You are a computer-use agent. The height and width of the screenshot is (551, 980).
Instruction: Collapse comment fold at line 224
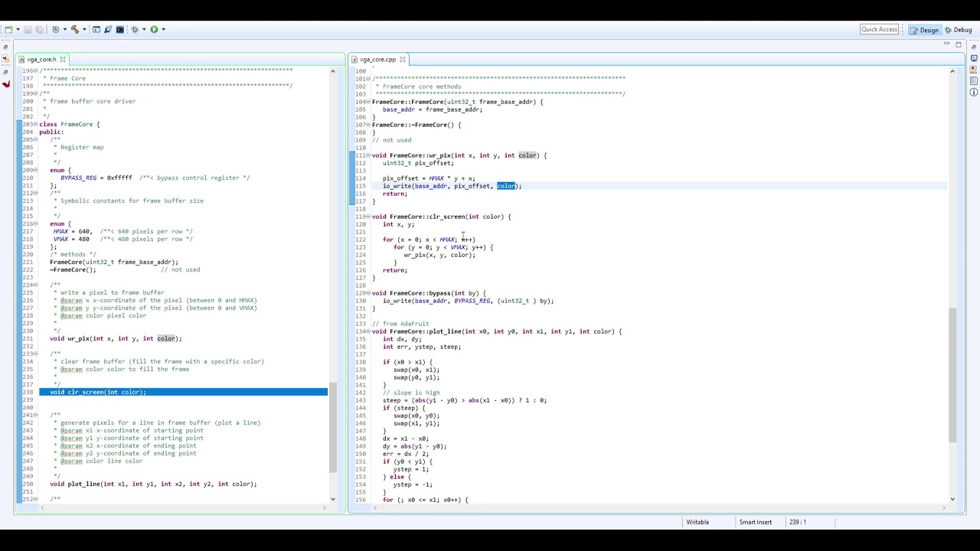[x=37, y=285]
